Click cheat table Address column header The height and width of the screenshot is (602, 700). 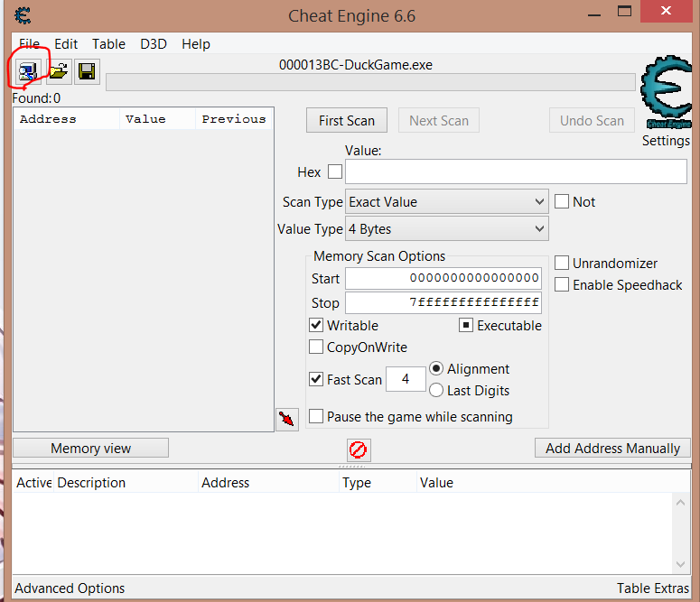click(x=269, y=482)
